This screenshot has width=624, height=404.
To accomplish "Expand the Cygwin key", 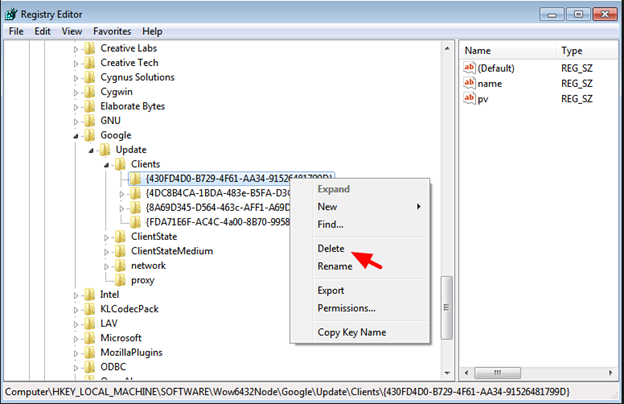I will 76,93.
